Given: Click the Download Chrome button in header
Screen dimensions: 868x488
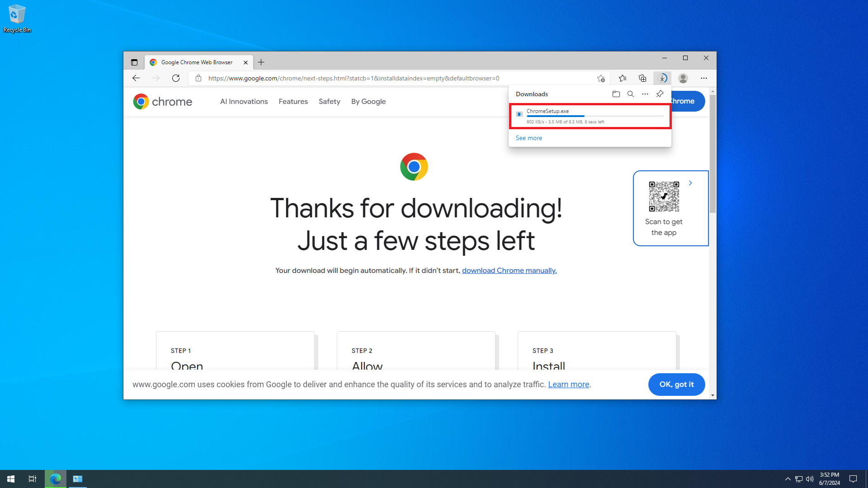Looking at the screenshot, I should click(688, 101).
